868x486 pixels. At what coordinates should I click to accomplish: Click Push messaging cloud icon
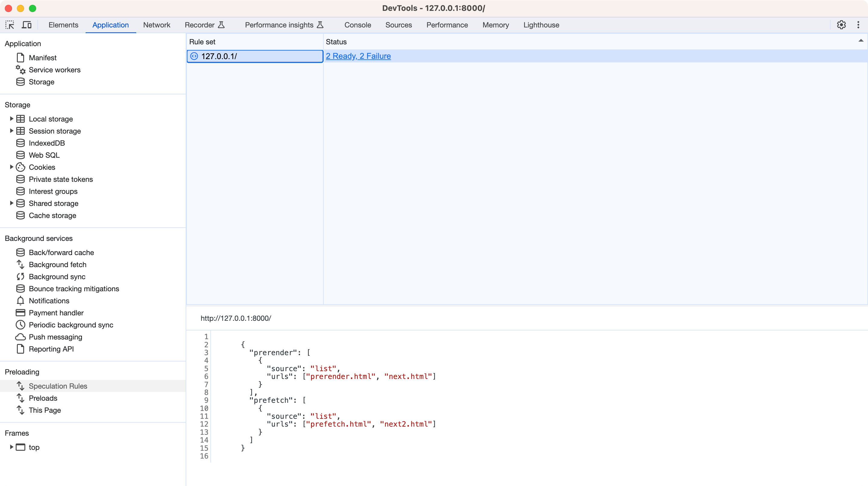[20, 337]
